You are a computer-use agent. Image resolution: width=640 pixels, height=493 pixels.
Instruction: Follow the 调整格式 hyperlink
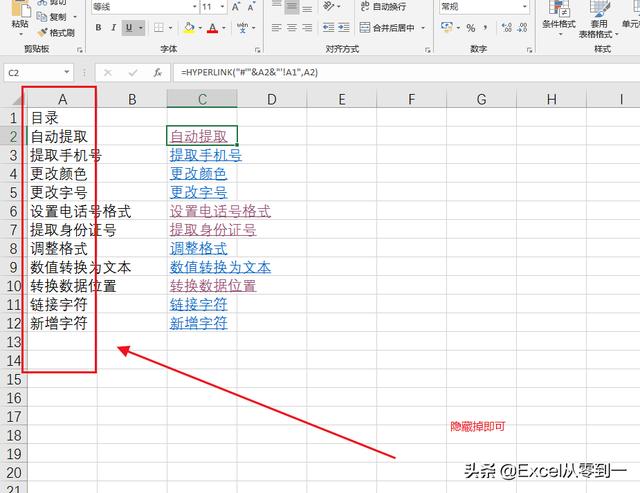(198, 249)
